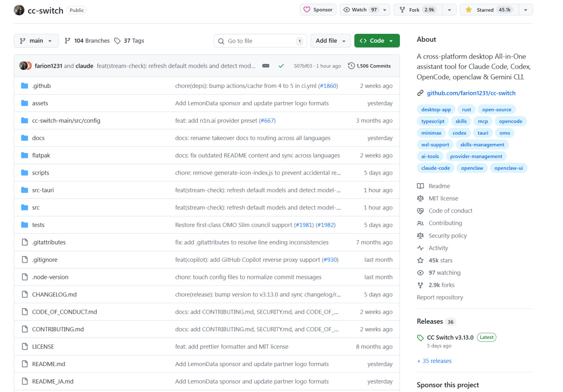Screen dimensions: 563x392
Task: Open the star lists dropdown arrow
Action: click(x=526, y=10)
